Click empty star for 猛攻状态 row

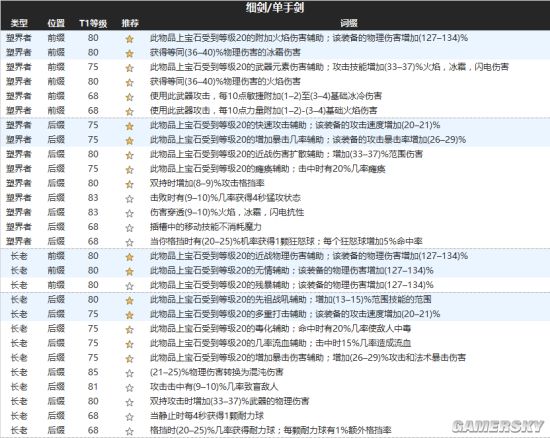click(129, 199)
